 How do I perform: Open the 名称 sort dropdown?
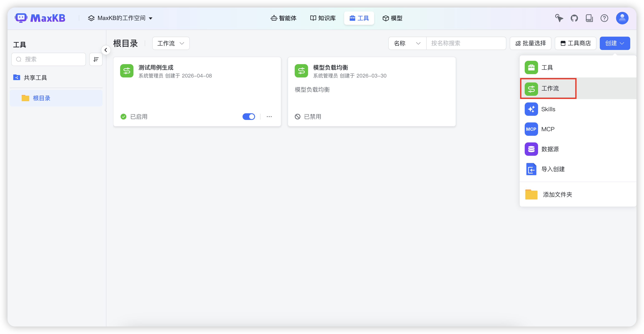[x=407, y=43]
